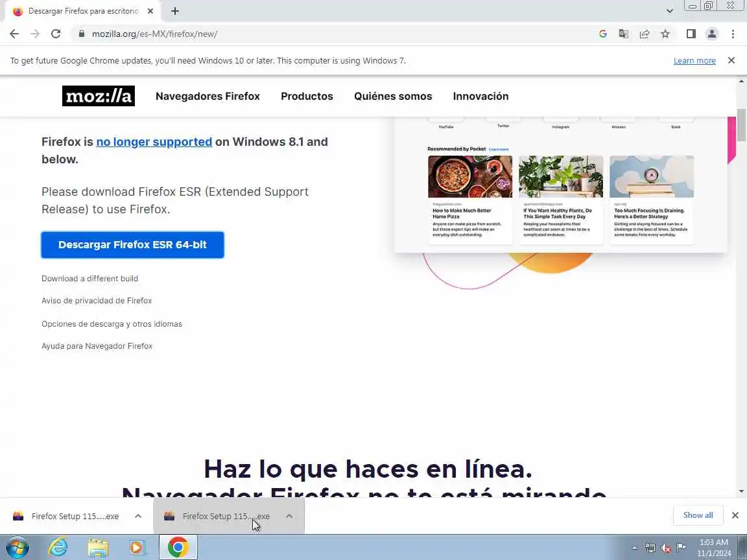Open Ayuda para Navegador Firefox
This screenshot has width=747, height=560.
(97, 346)
